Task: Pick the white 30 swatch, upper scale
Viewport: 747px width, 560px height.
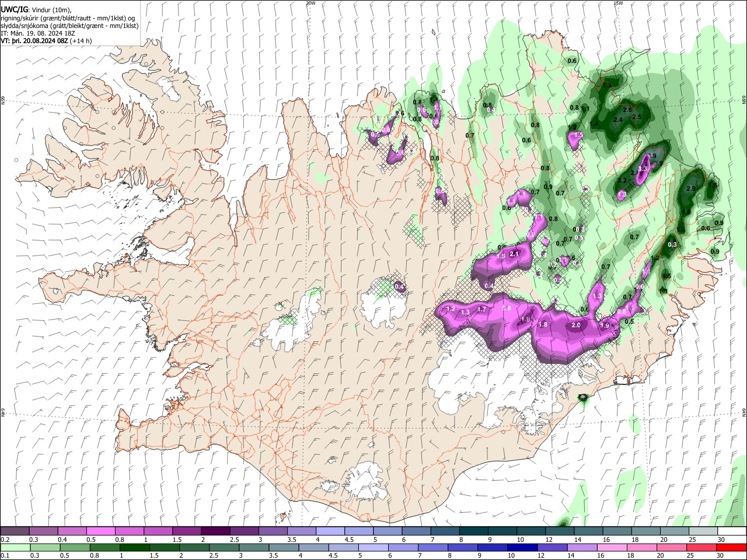Action: tap(732, 531)
